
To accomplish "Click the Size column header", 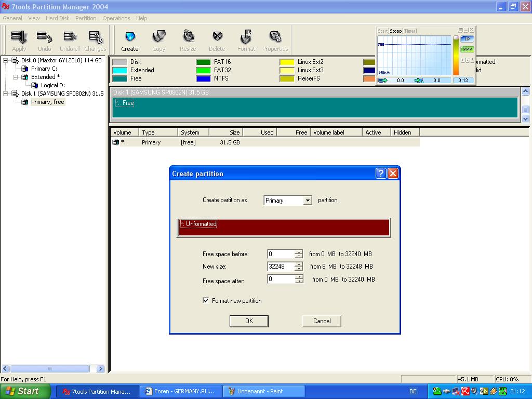I will pyautogui.click(x=226, y=132).
